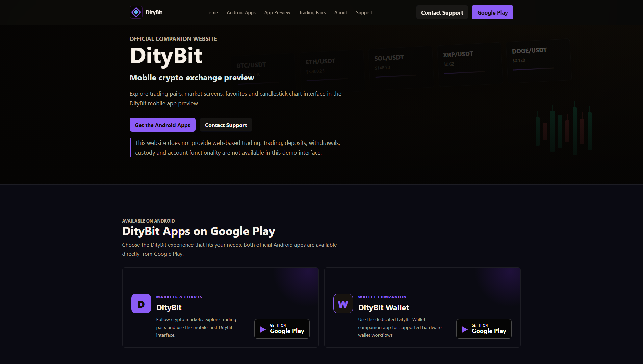Open the About nav link
Viewport: 643px width, 364px height.
pyautogui.click(x=341, y=12)
